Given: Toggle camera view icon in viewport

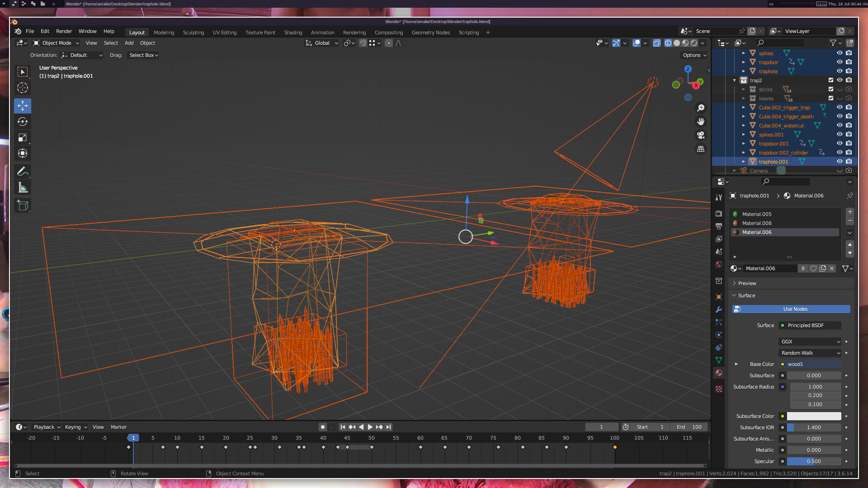Looking at the screenshot, I should coord(701,135).
